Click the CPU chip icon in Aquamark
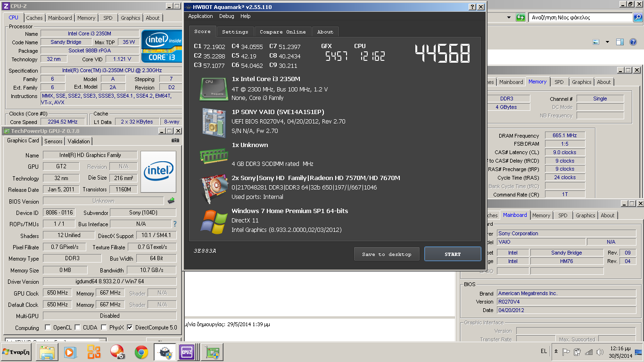The image size is (644, 362). [215, 89]
